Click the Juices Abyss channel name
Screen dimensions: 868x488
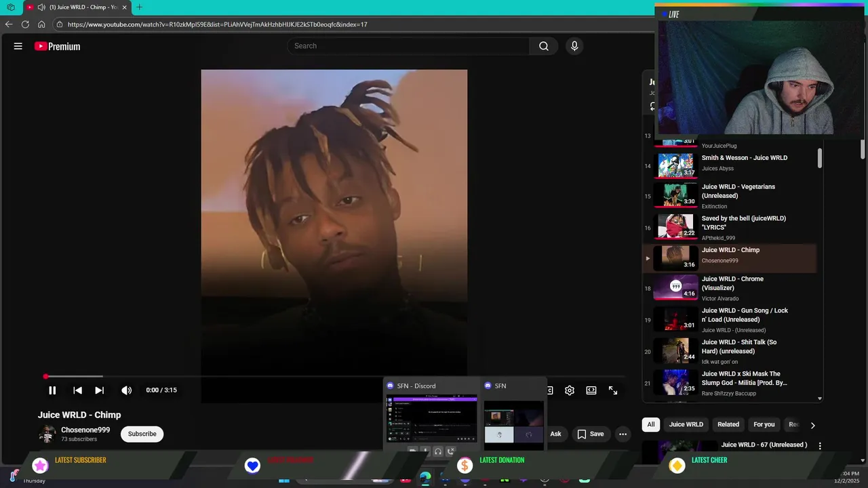tap(717, 169)
